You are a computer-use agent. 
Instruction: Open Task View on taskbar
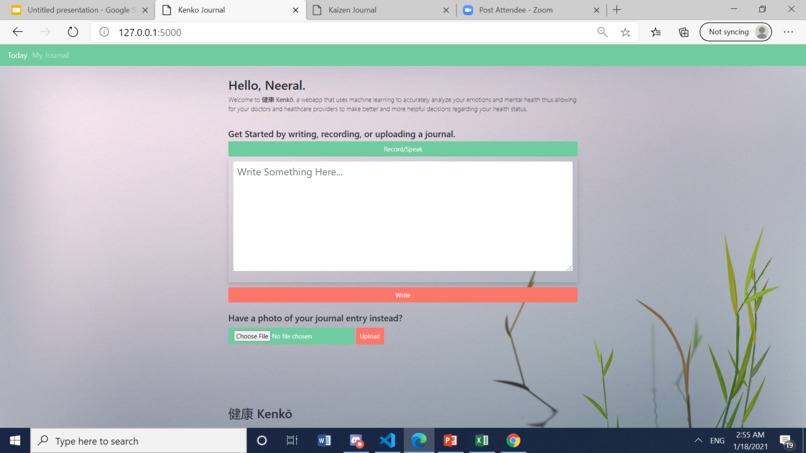[292, 441]
